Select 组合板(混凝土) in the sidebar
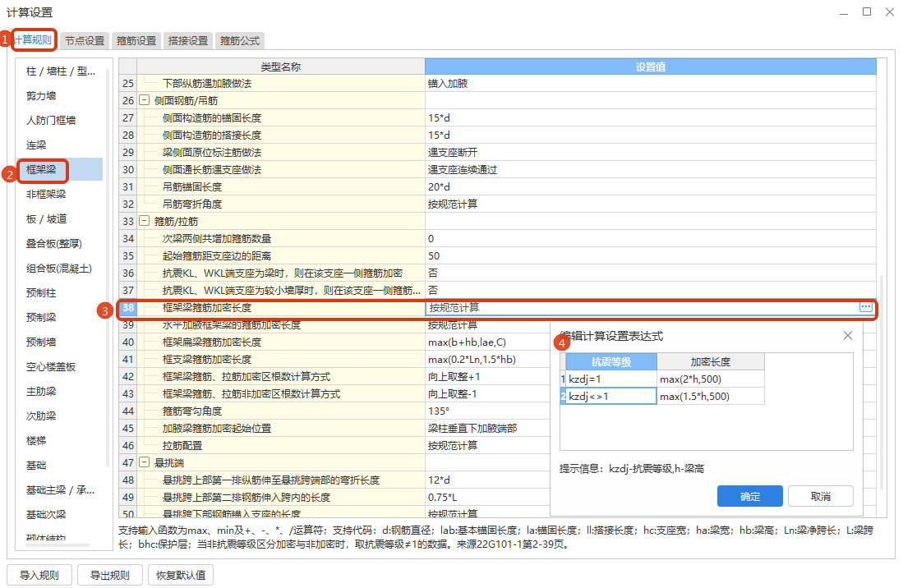The width and height of the screenshot is (903, 588). (x=60, y=268)
